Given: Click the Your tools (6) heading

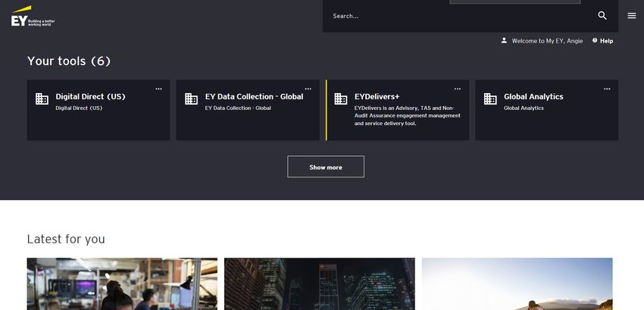Looking at the screenshot, I should point(69,61).
